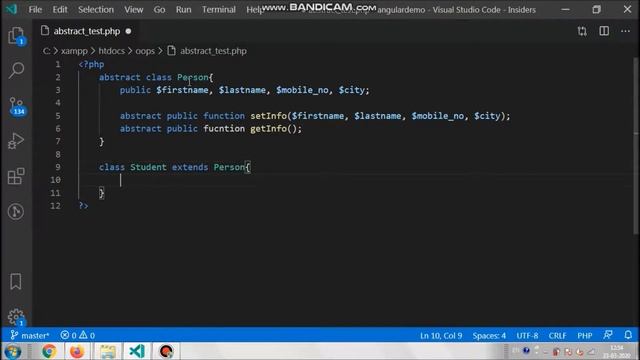640x360 pixels.
Task: Open the More Actions ellipsis menu
Action: coord(625,31)
